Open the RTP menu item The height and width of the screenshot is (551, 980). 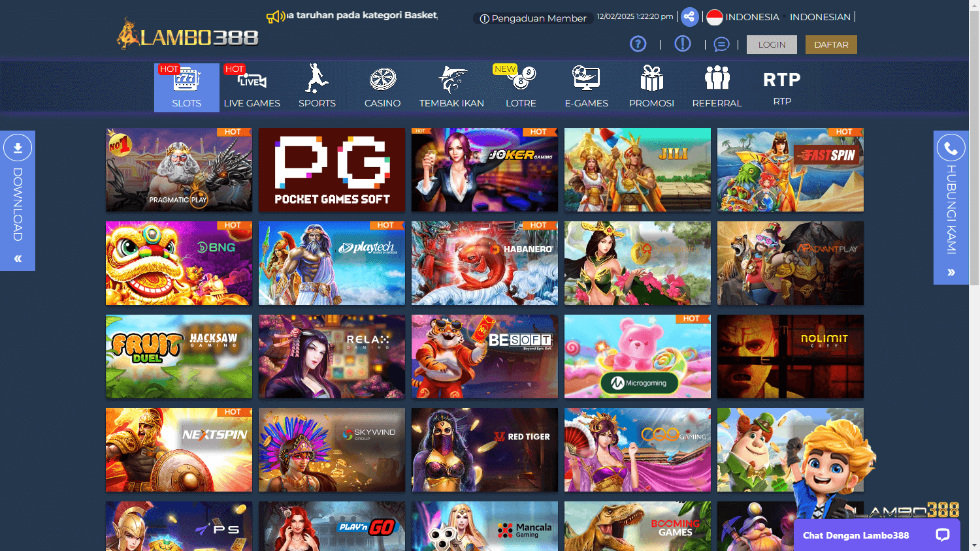(x=782, y=87)
